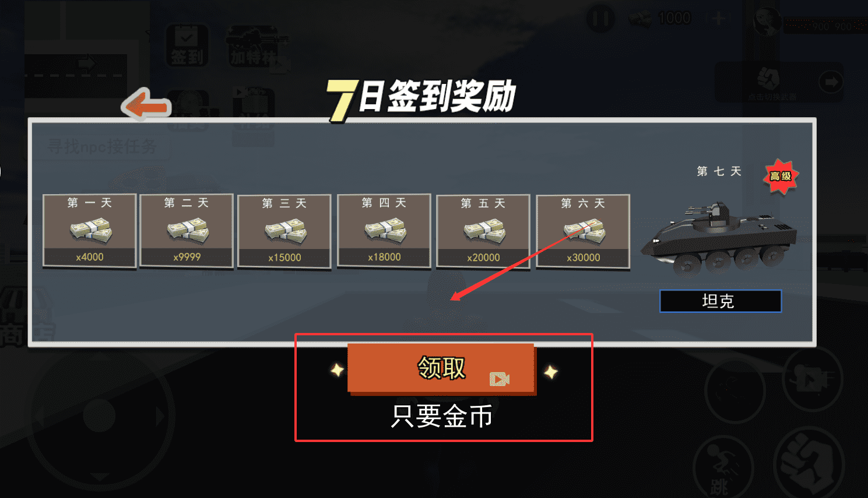Open the 签到 check-in icon
Image resolution: width=868 pixels, height=498 pixels.
(x=187, y=45)
